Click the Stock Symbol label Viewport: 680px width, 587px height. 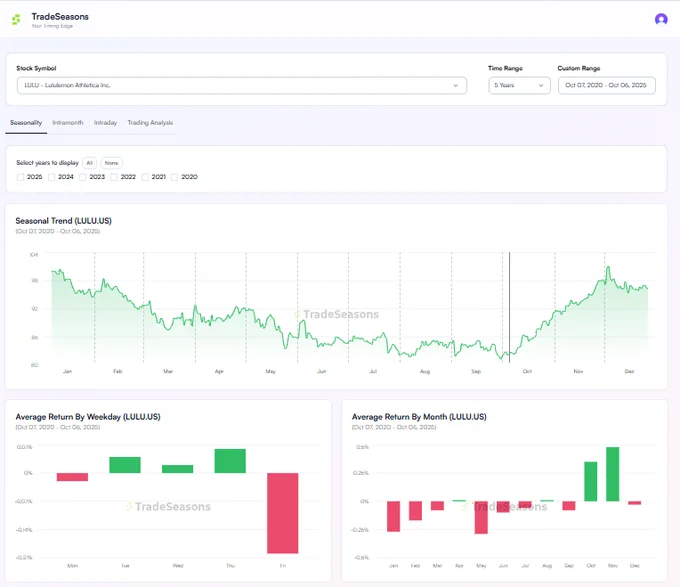[x=36, y=68]
